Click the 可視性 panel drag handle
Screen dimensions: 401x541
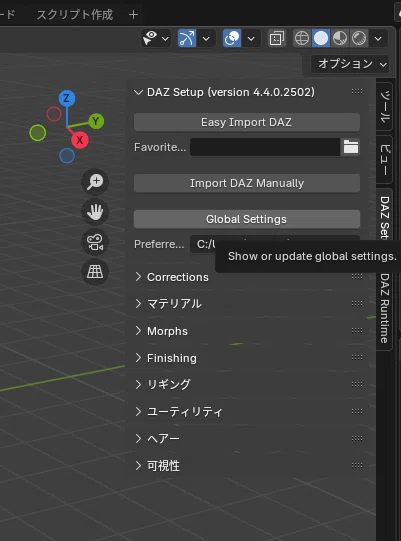357,465
